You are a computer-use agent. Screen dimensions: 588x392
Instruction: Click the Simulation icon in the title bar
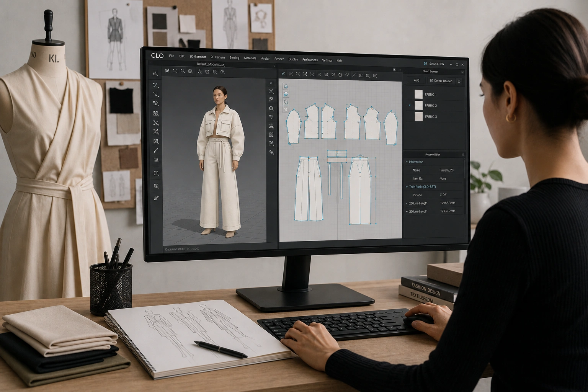[425, 64]
